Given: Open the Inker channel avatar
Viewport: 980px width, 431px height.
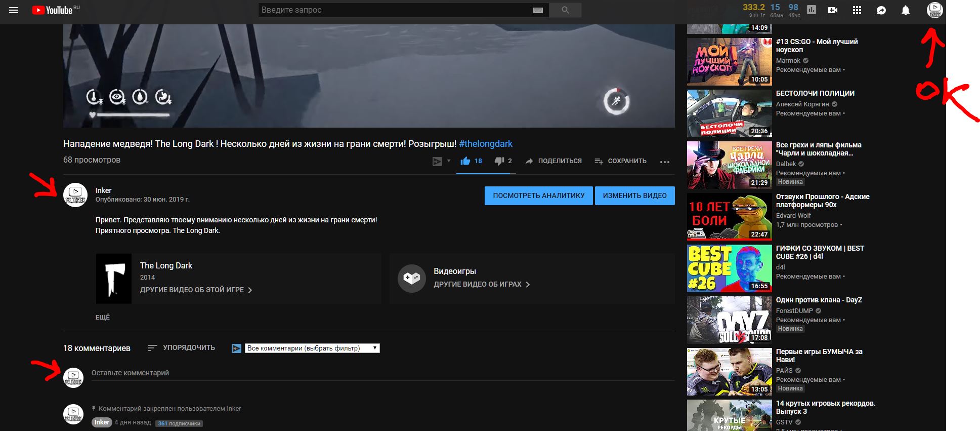Looking at the screenshot, I should point(75,195).
